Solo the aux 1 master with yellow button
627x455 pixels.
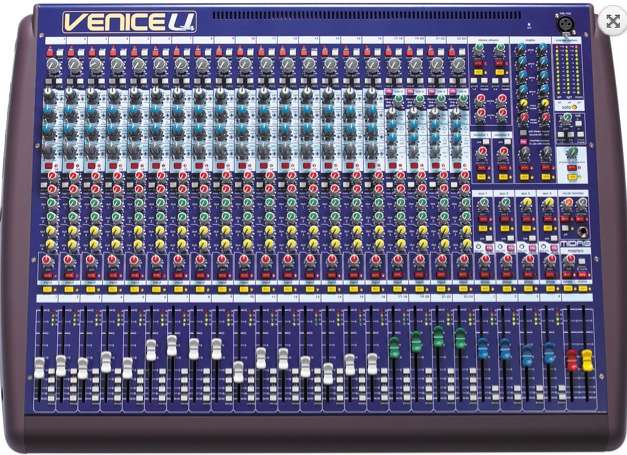483,228
